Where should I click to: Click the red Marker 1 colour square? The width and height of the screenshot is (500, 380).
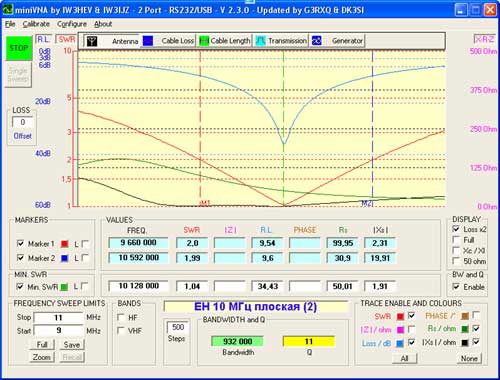[65, 244]
